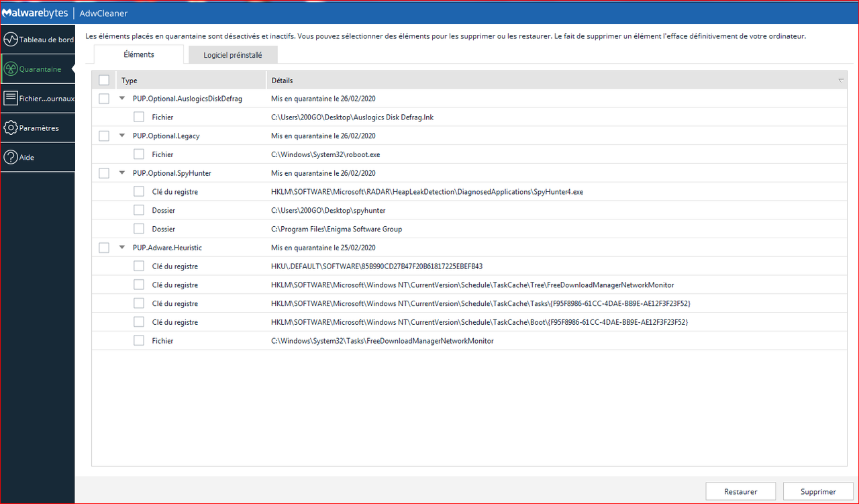
Task: Sort by the Type column header
Action: [191, 81]
